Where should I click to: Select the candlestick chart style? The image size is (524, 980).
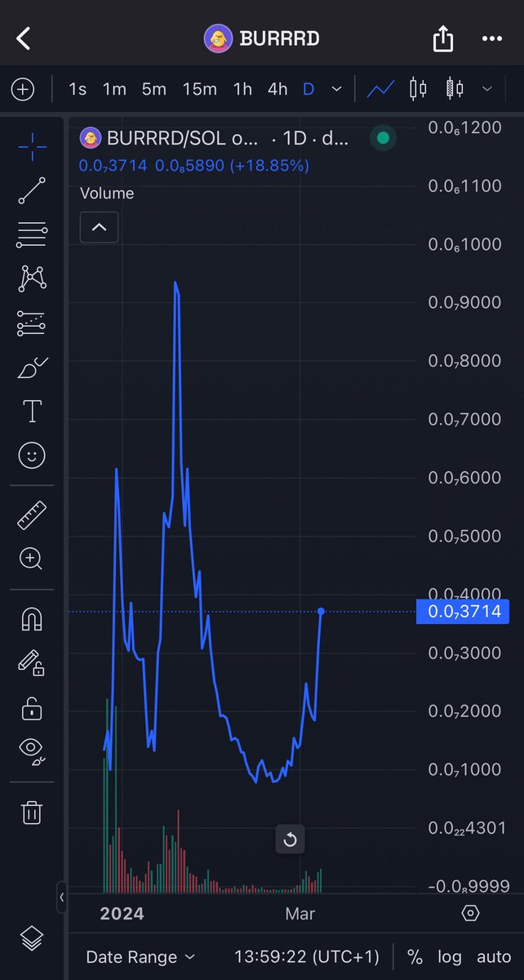[x=418, y=89]
